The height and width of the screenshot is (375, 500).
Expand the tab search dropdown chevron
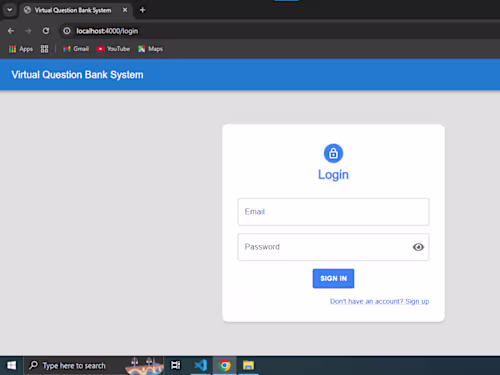point(10,10)
